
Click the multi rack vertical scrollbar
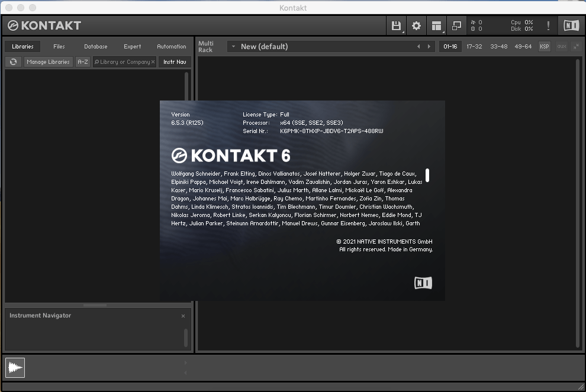coord(578,203)
